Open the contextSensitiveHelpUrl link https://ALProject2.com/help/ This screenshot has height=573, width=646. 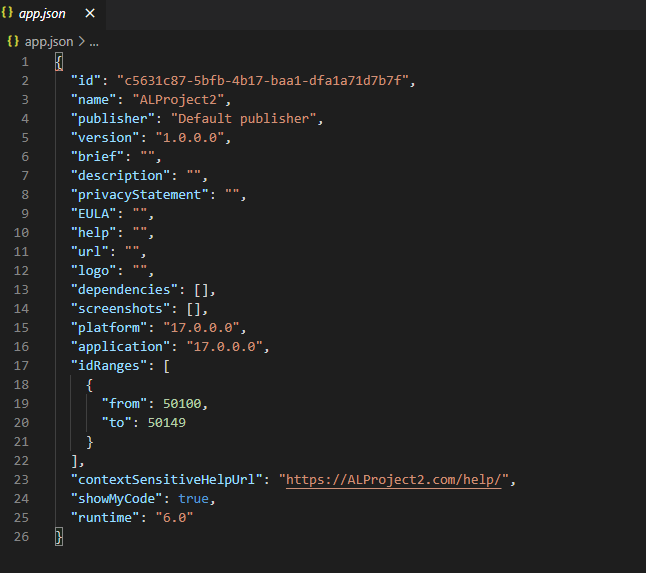pyautogui.click(x=393, y=480)
